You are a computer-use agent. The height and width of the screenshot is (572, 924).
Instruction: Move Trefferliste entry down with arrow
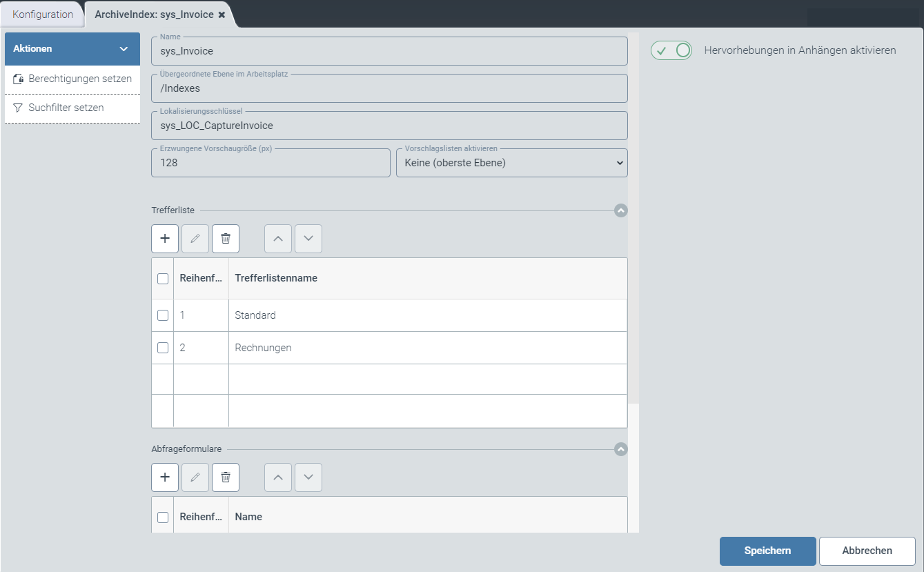tap(308, 239)
